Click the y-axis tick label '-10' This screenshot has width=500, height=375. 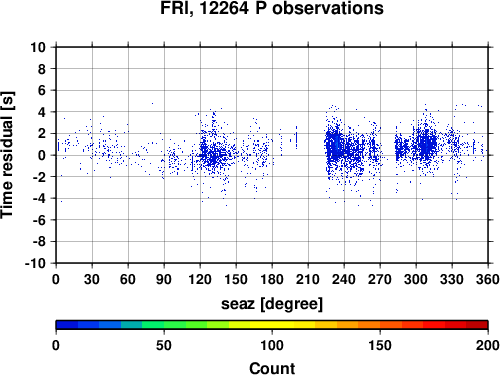click(x=35, y=263)
